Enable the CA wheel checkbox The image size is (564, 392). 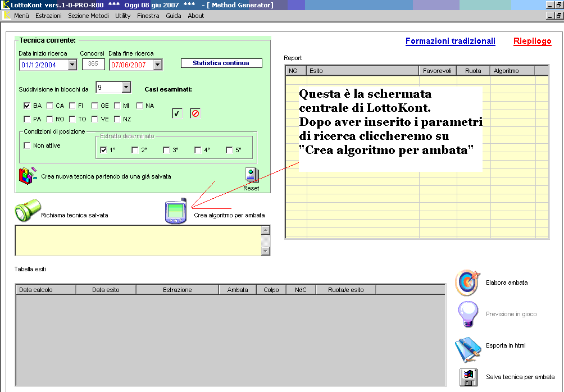pos(49,106)
